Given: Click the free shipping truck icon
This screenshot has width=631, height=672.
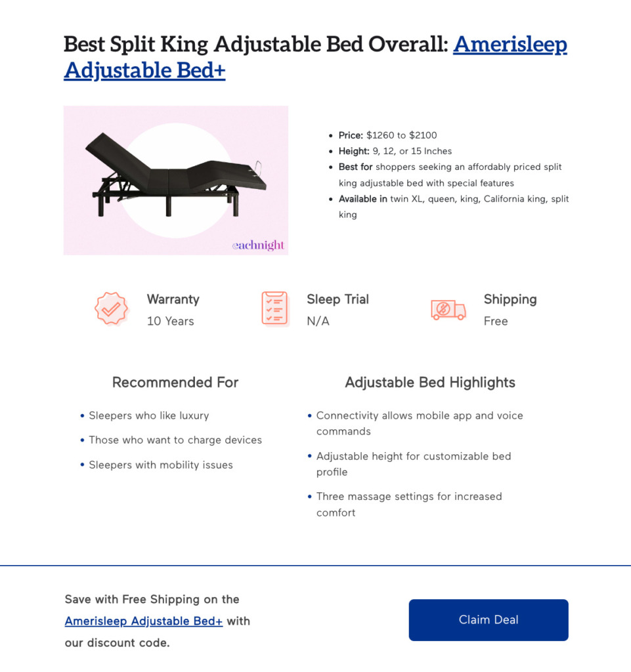Looking at the screenshot, I should 448,310.
